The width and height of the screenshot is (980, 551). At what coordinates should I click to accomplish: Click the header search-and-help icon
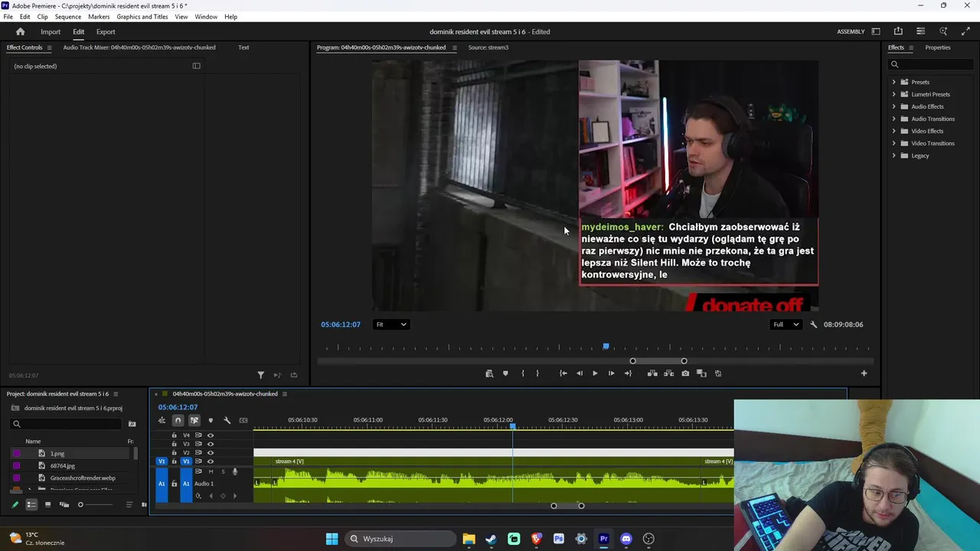coord(943,31)
